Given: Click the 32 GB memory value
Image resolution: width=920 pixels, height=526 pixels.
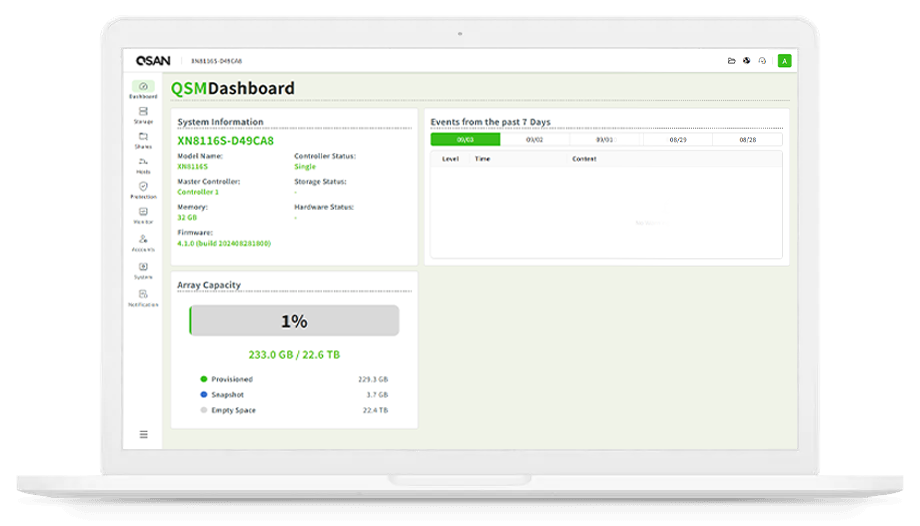Looking at the screenshot, I should tap(187, 218).
